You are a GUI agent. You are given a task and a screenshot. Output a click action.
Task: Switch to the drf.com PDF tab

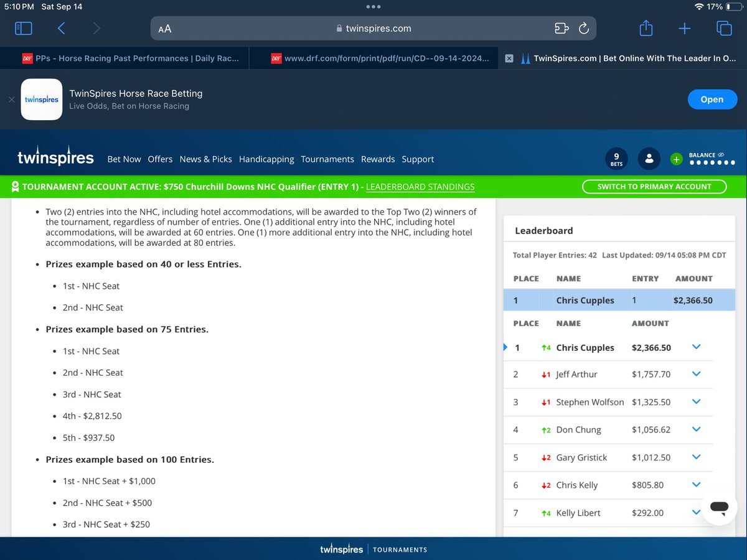click(374, 58)
